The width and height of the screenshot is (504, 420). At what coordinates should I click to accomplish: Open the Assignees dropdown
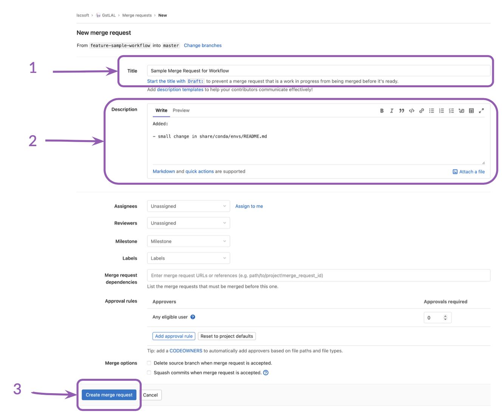[x=188, y=206]
